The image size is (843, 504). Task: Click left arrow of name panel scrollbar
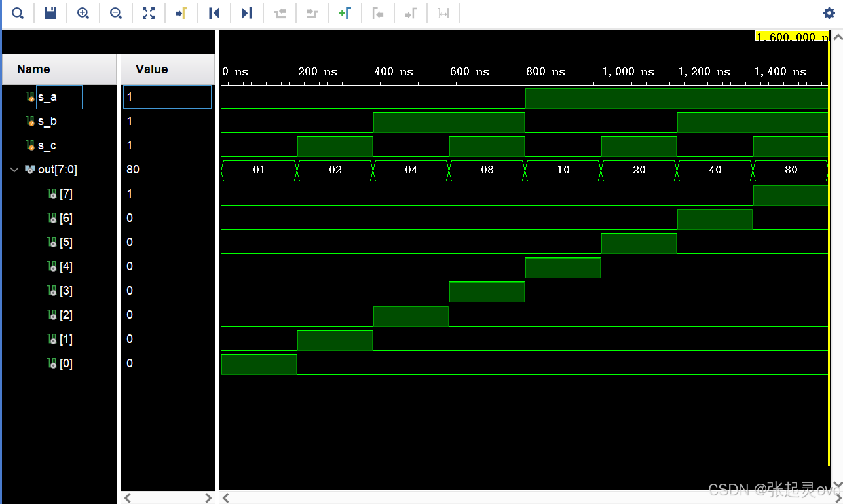tap(128, 498)
